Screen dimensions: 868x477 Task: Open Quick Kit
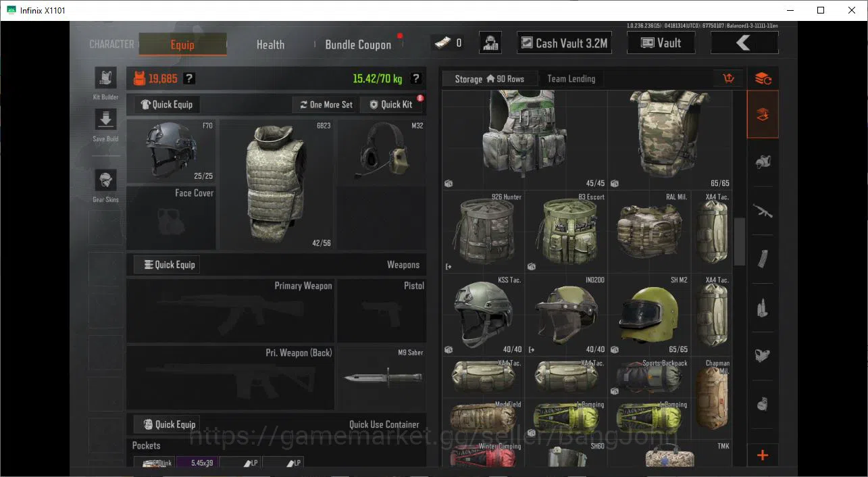392,105
